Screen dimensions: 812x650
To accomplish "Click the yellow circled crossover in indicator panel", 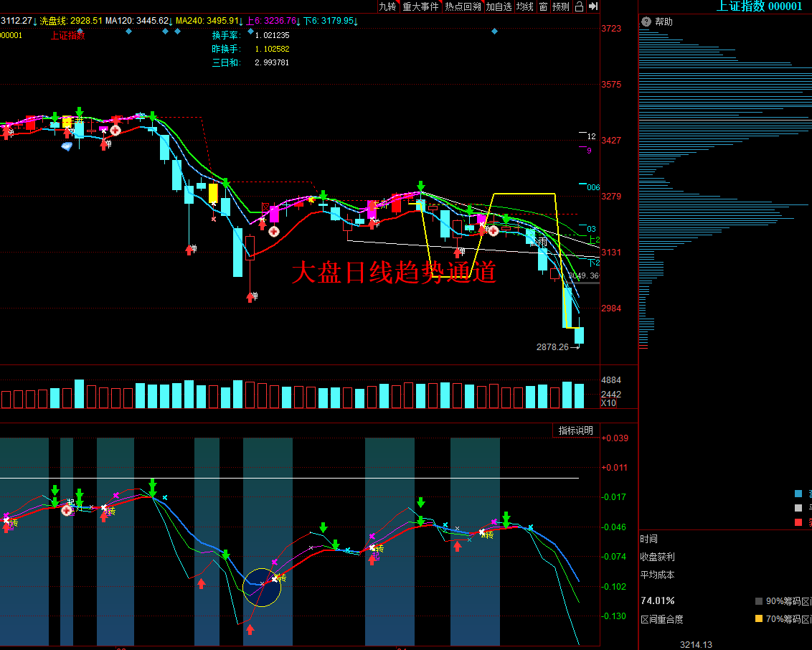I will 262,588.
